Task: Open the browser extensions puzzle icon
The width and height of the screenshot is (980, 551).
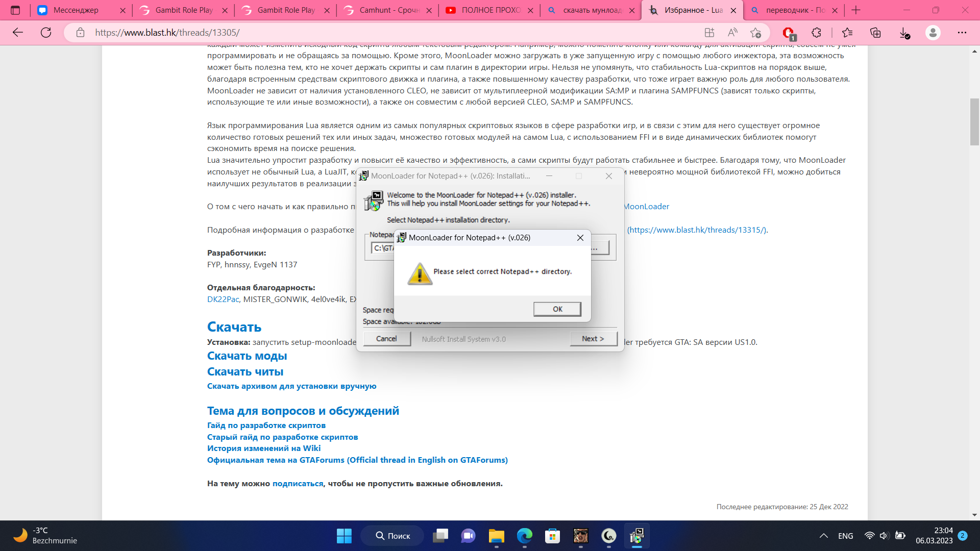Action: (x=816, y=33)
